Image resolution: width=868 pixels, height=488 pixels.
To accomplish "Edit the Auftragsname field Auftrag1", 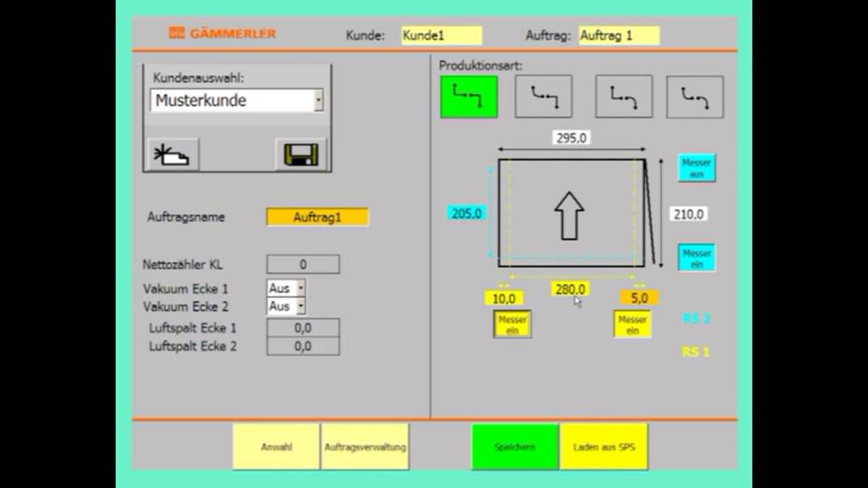I will tap(317, 217).
